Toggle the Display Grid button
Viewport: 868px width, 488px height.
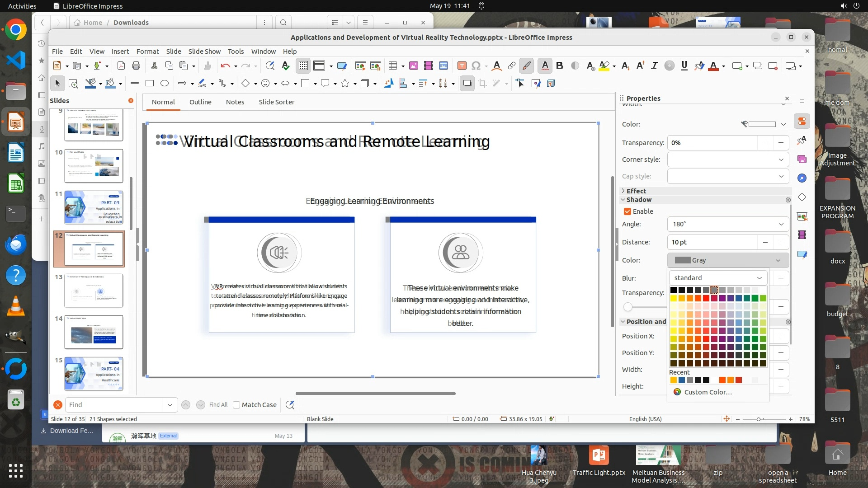coord(303,66)
